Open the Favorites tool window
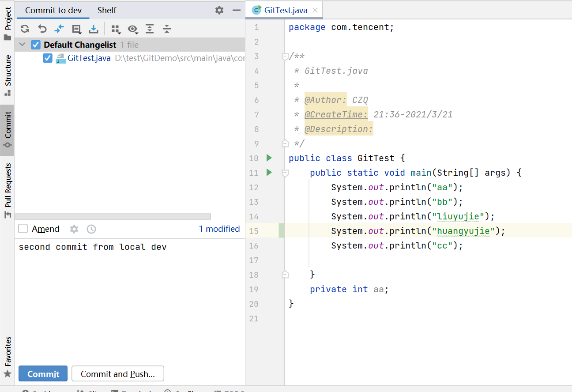The image size is (572, 392). [x=8, y=357]
